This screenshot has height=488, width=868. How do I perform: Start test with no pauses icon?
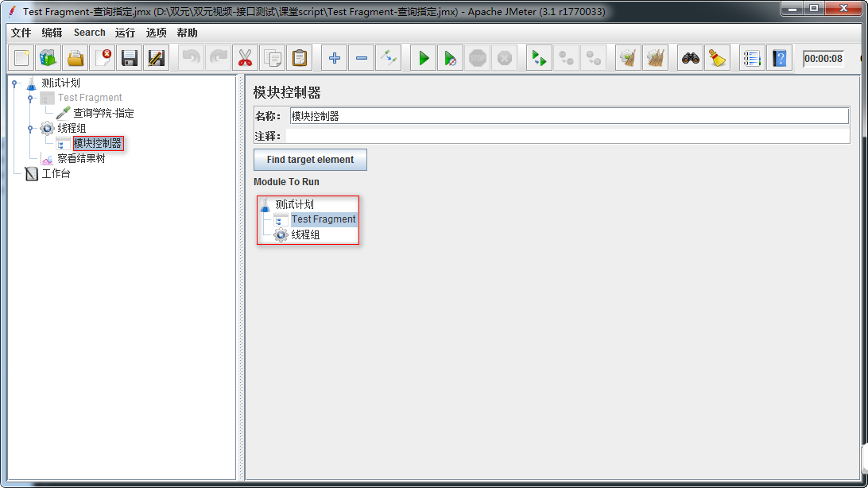tap(451, 58)
